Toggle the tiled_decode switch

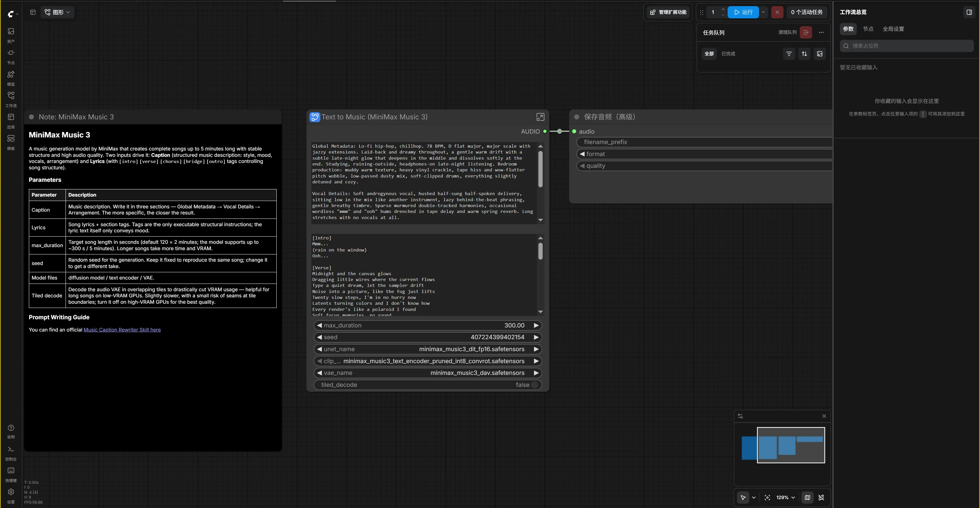534,385
